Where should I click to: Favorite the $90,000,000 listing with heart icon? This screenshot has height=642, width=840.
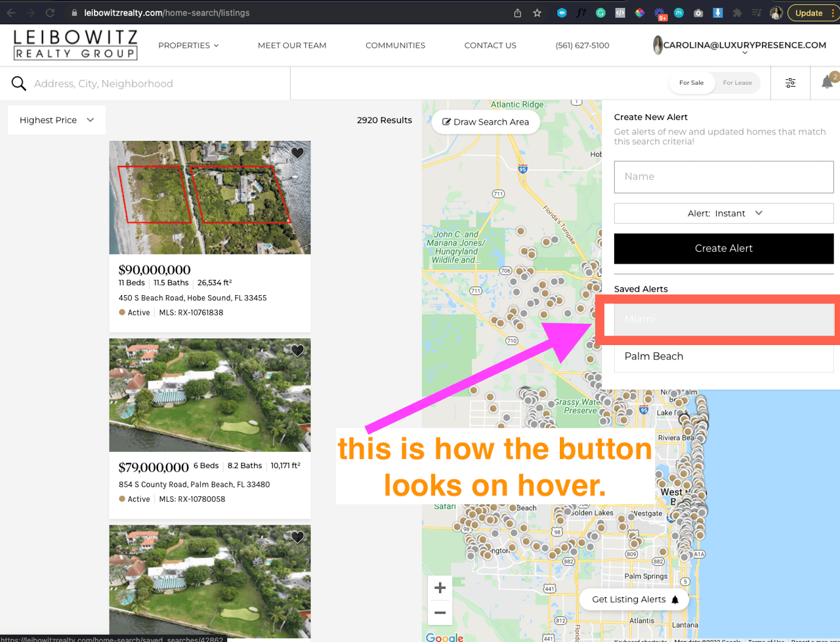click(x=297, y=153)
